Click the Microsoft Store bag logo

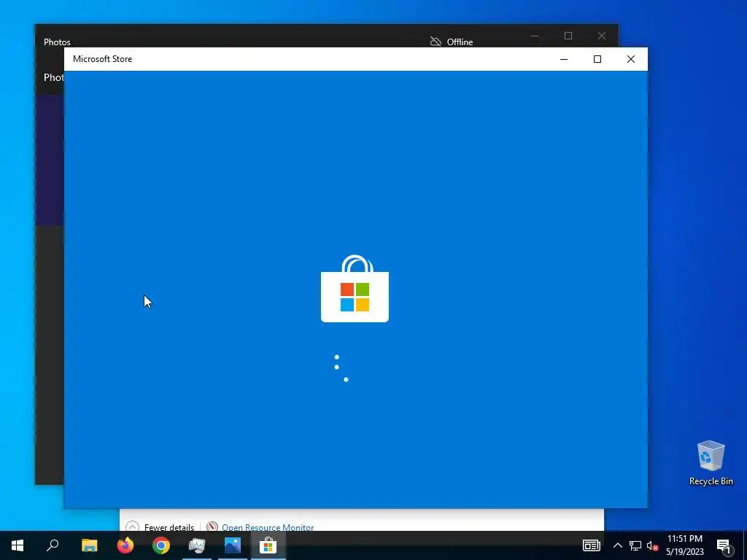[x=355, y=289]
